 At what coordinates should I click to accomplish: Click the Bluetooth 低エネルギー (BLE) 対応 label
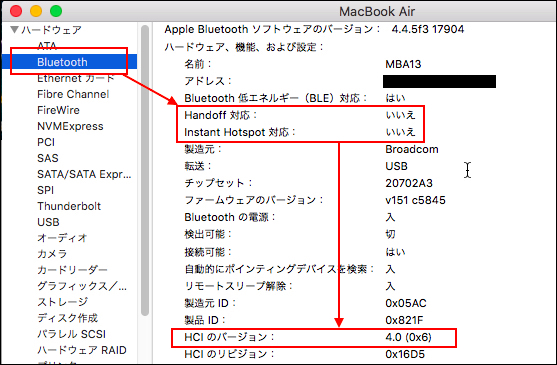(276, 98)
